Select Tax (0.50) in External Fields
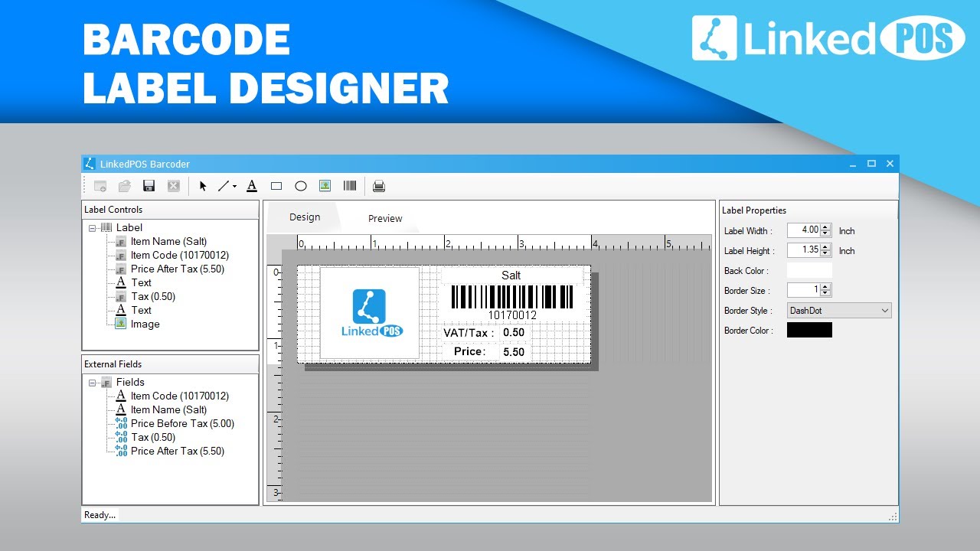 coord(153,438)
